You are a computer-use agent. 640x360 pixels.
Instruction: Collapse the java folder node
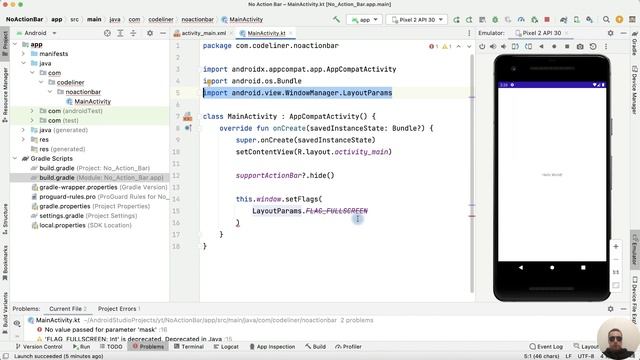point(23,63)
